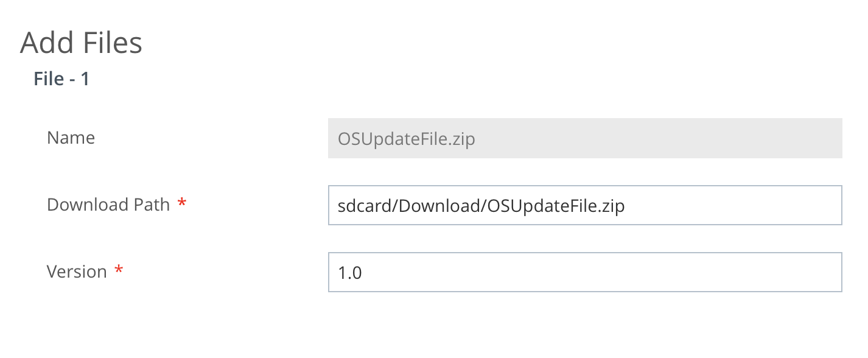This screenshot has height=358, width=868.
Task: Click the Download Path input field
Action: click(584, 205)
